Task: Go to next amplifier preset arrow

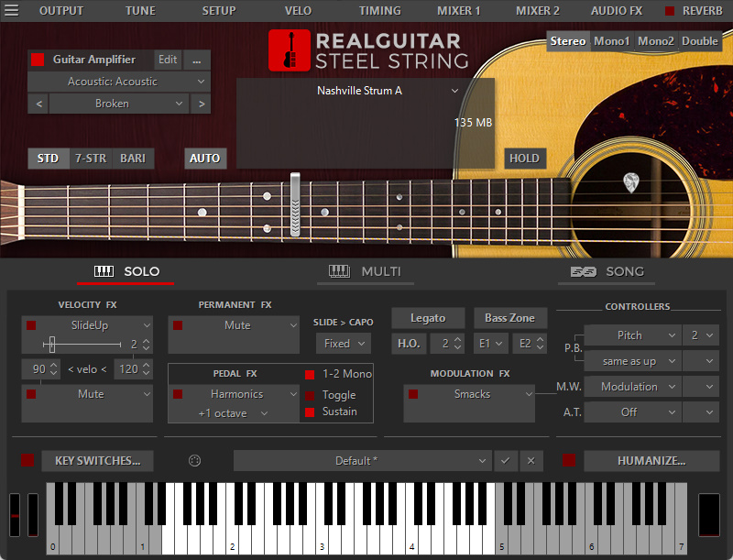Action: point(202,104)
